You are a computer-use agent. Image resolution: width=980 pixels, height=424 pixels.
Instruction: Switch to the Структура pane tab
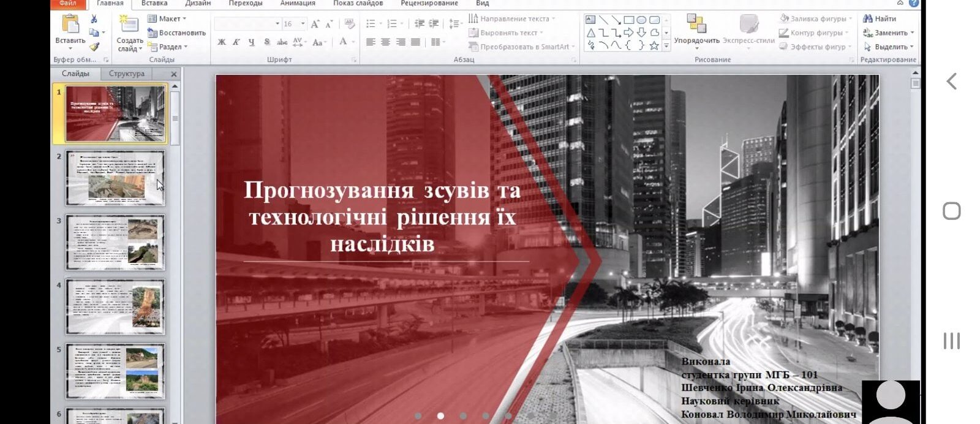point(127,74)
